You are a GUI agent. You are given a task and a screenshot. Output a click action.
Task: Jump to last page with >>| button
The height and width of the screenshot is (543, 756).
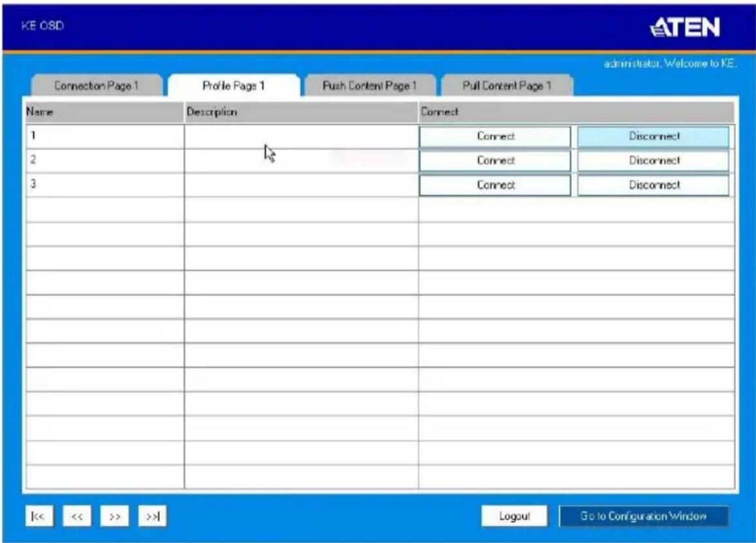pyautogui.click(x=153, y=516)
